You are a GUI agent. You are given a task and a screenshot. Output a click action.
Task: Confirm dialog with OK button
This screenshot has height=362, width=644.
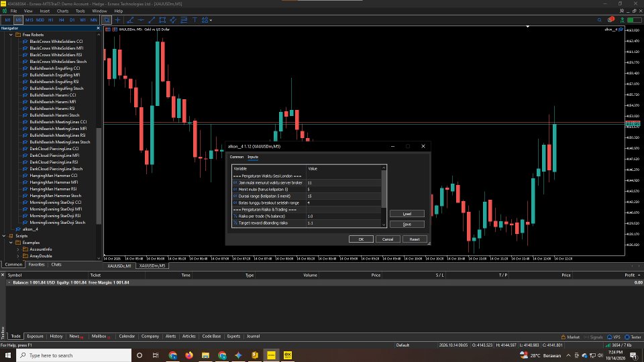coord(361,239)
